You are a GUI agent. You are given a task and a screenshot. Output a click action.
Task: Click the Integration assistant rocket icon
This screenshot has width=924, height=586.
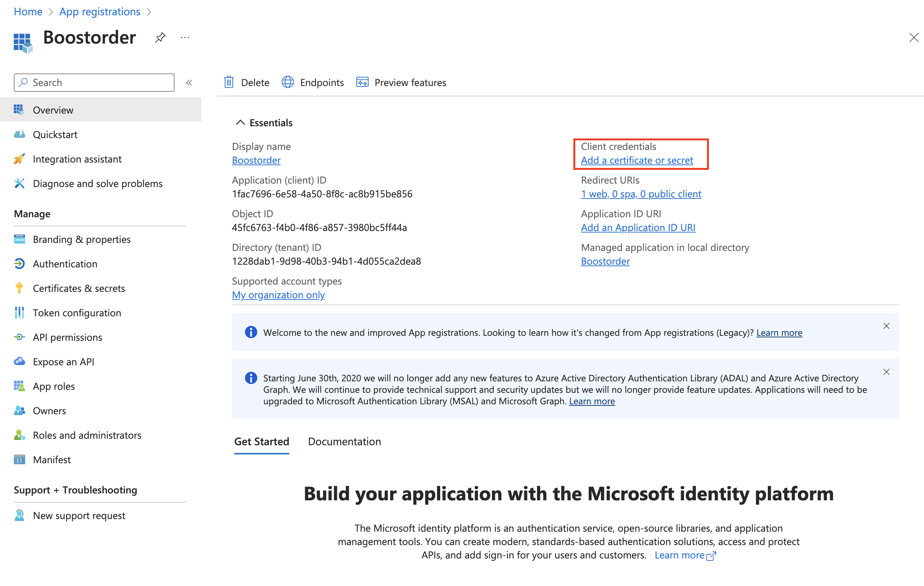19,159
